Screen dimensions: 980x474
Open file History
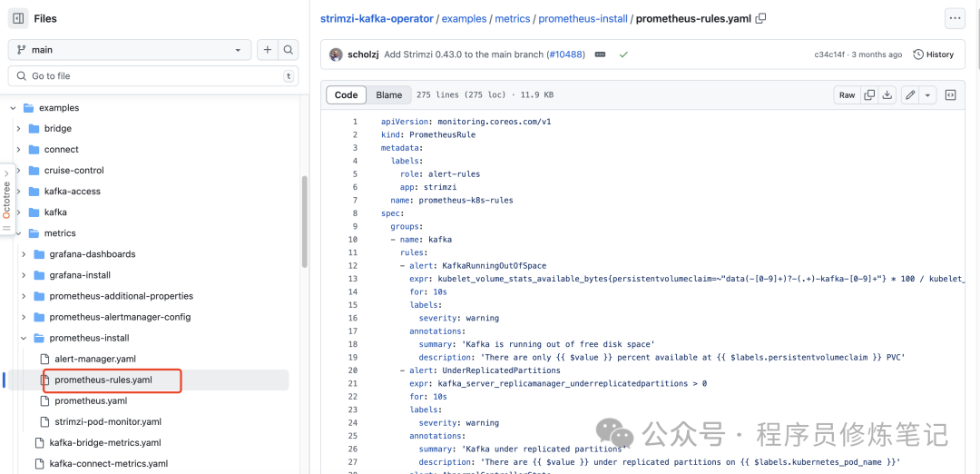tap(934, 54)
